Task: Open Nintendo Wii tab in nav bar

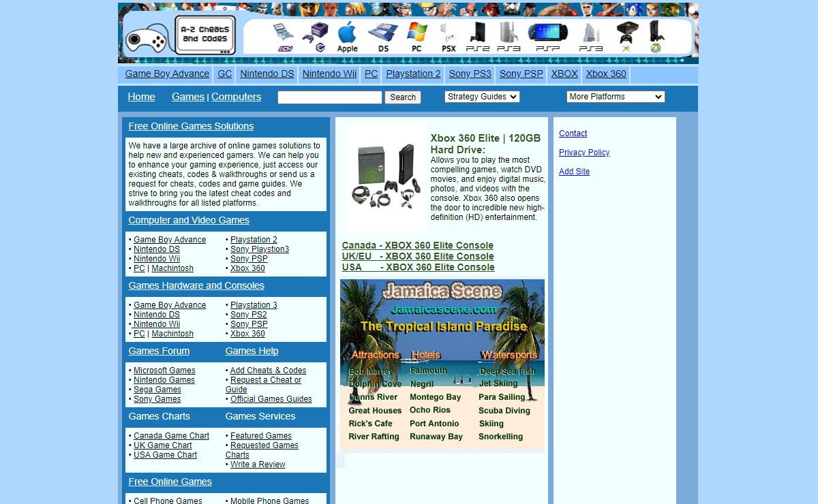Action: coord(329,74)
